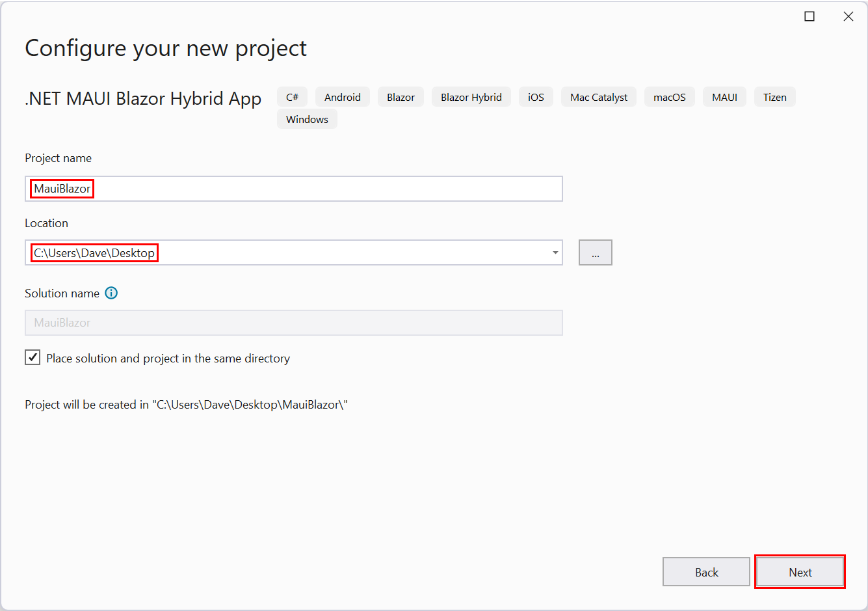Go Back to previous step

[706, 572]
